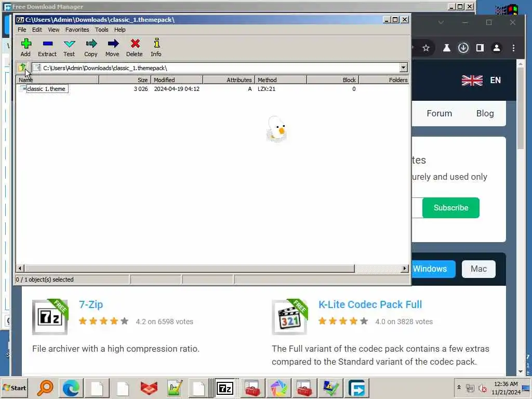Open the Favorites menu

point(77,30)
